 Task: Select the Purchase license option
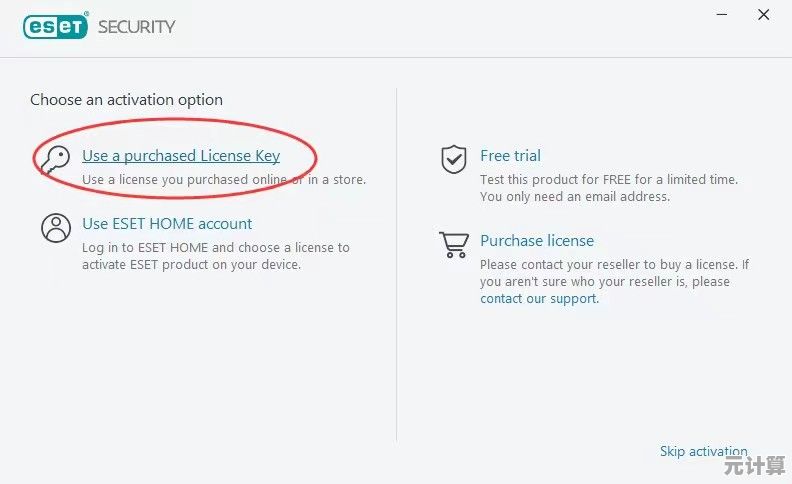pos(537,241)
